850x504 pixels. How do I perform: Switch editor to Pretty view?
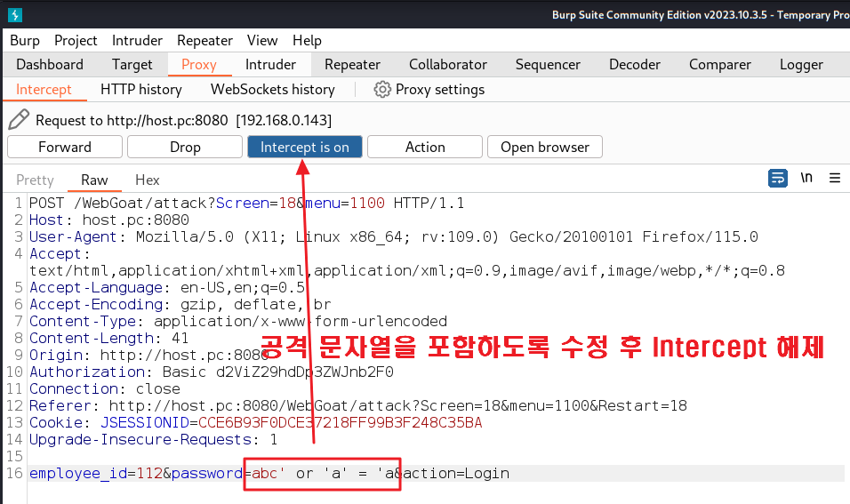click(36, 180)
